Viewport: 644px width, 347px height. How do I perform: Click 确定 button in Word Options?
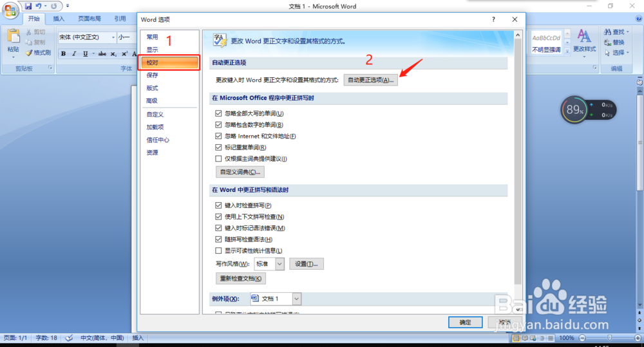pos(466,323)
